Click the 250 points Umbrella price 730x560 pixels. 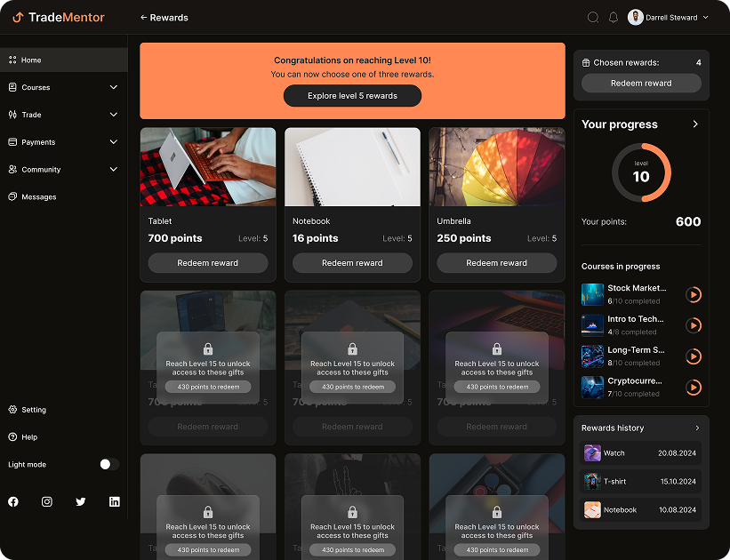tap(464, 238)
